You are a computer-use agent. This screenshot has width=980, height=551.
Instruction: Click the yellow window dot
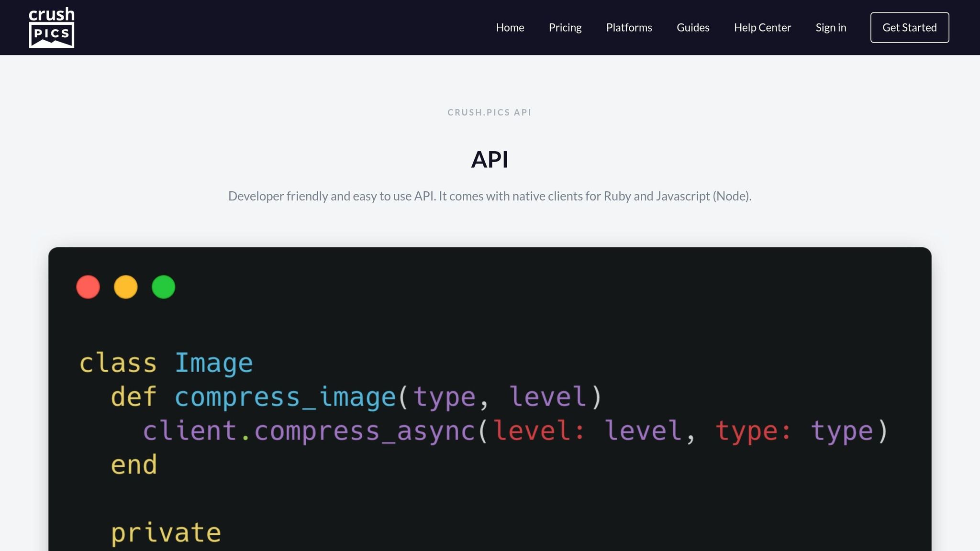pyautogui.click(x=126, y=287)
